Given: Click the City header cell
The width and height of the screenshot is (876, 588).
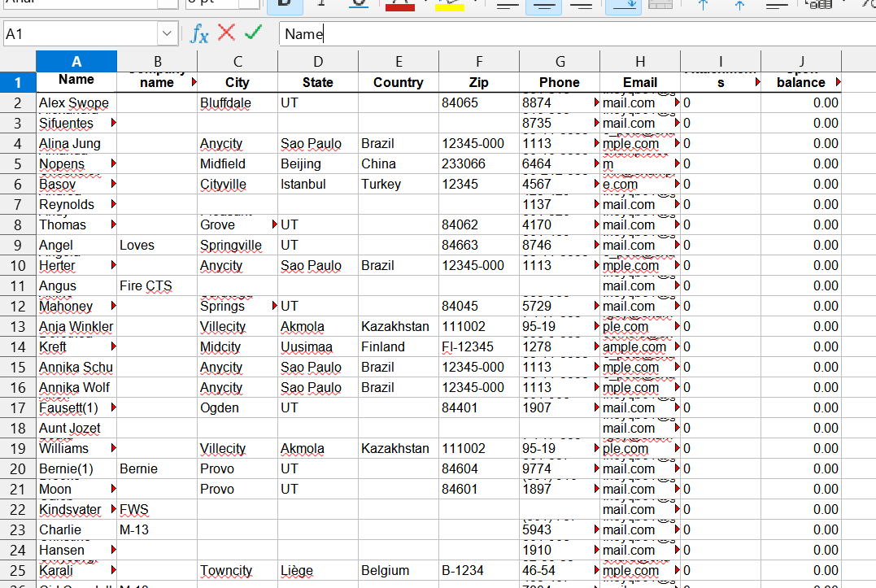Looking at the screenshot, I should pos(238,82).
